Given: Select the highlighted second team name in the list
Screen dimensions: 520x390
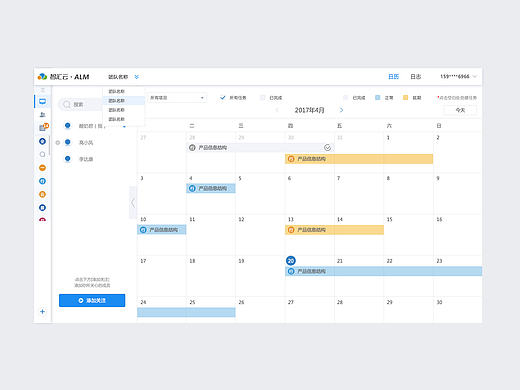Looking at the screenshot, I should click(123, 101).
